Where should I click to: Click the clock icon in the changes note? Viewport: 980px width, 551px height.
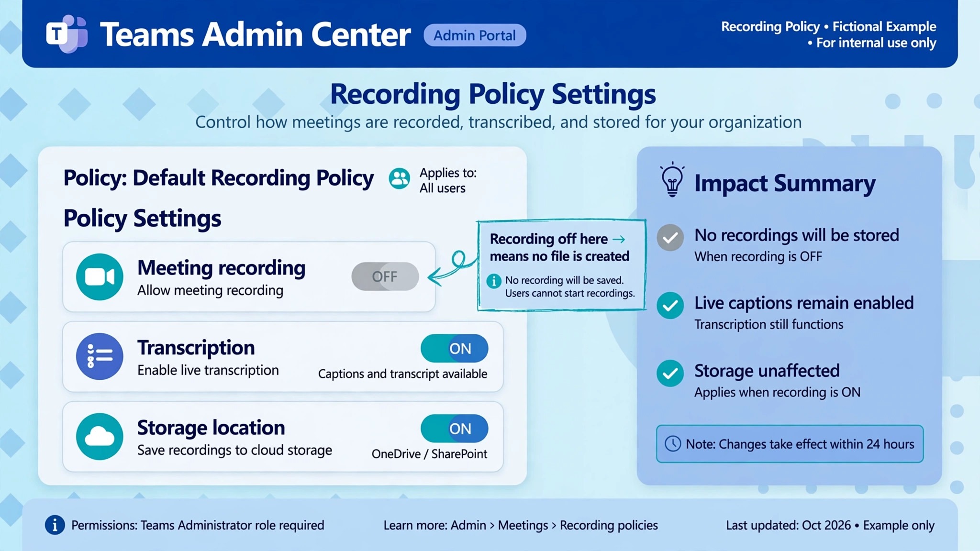673,444
